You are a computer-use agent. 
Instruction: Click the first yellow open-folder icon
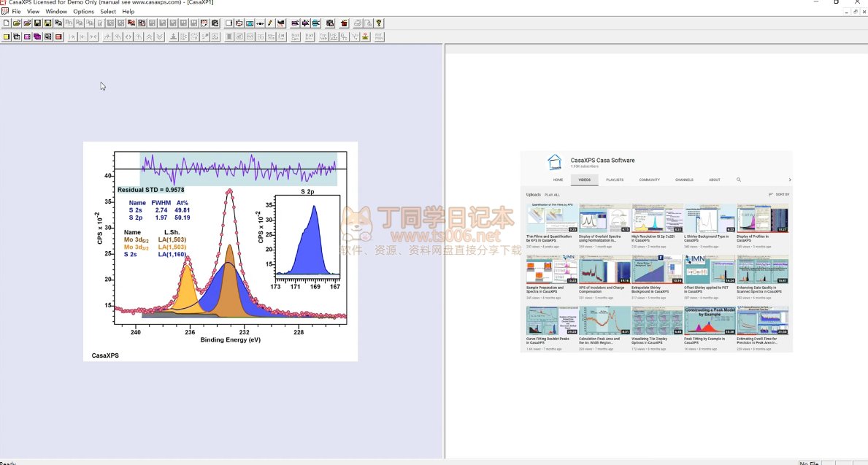[x=17, y=23]
